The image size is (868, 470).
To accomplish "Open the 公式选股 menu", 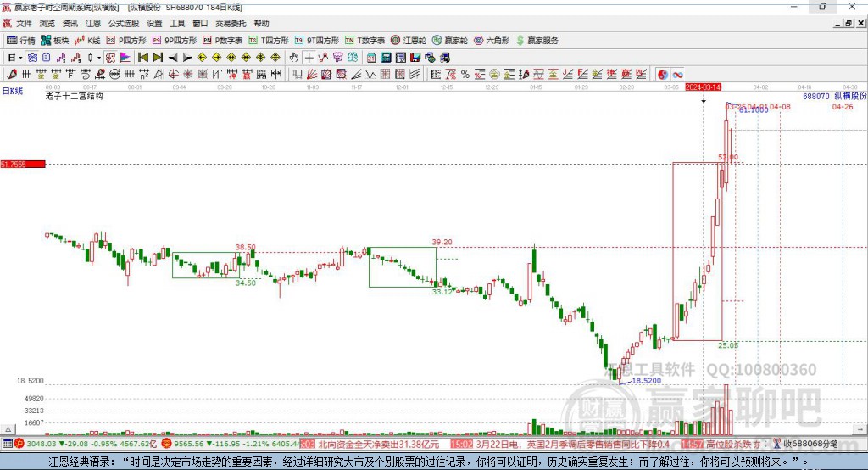I will click(x=124, y=23).
